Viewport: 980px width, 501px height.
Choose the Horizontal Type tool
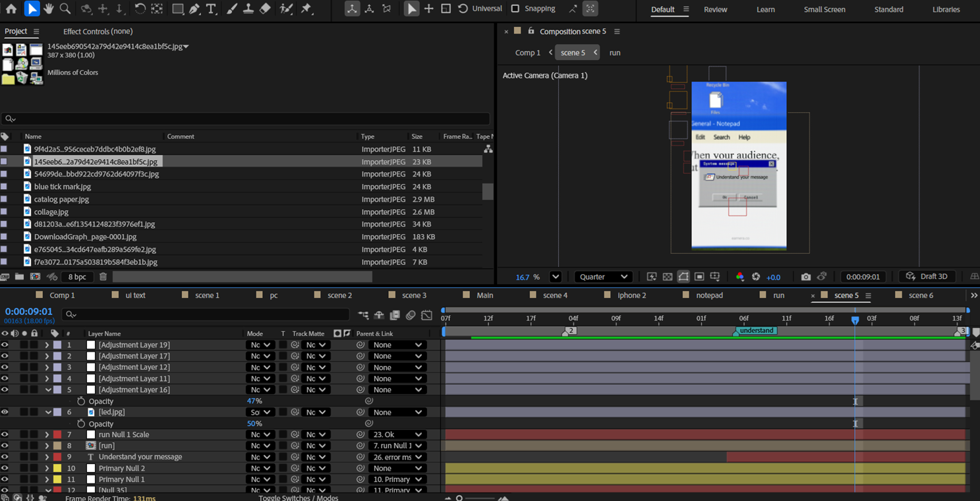tap(212, 9)
